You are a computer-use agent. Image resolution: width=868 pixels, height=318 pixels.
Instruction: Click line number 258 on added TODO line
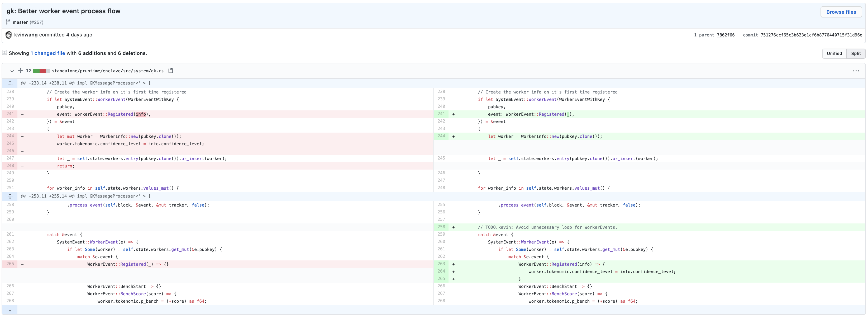pos(441,227)
